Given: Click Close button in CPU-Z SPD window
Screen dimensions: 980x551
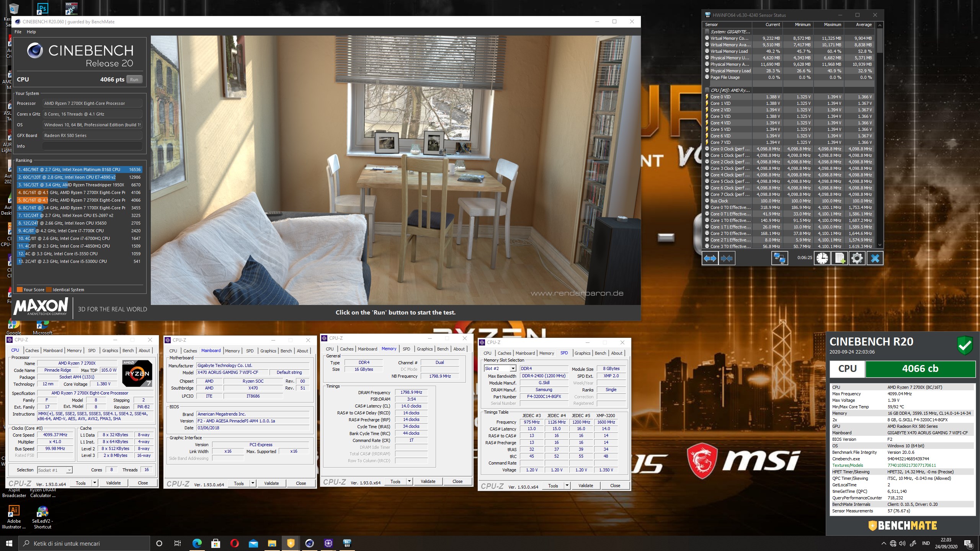Looking at the screenshot, I should (x=615, y=486).
